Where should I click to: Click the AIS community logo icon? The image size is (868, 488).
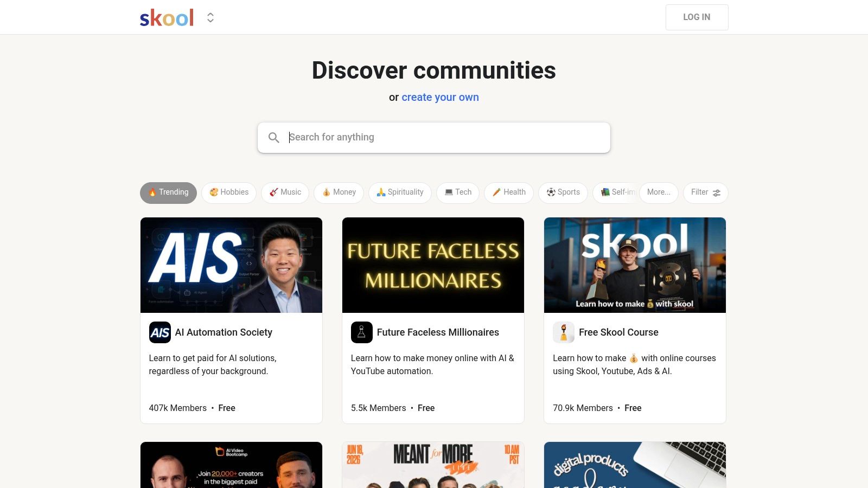[160, 332]
